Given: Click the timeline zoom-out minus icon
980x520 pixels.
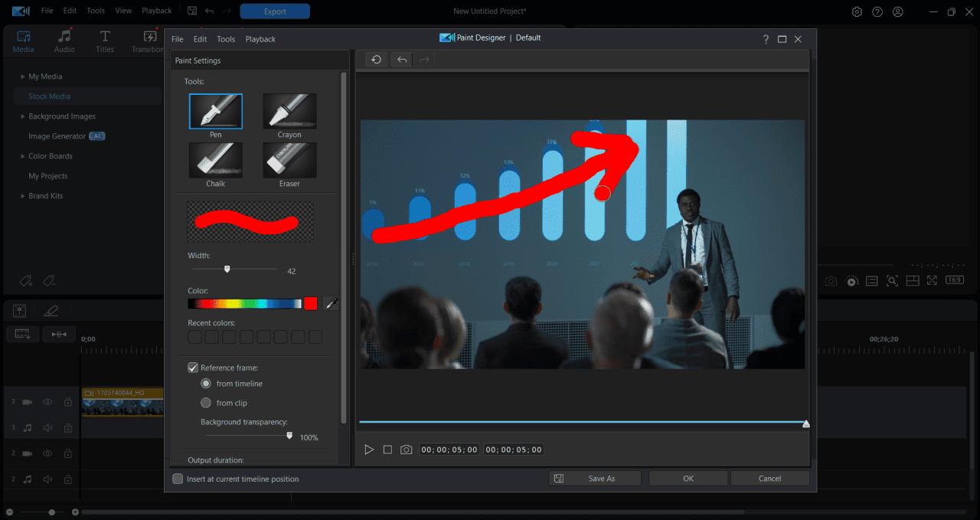Looking at the screenshot, I should point(9,512).
